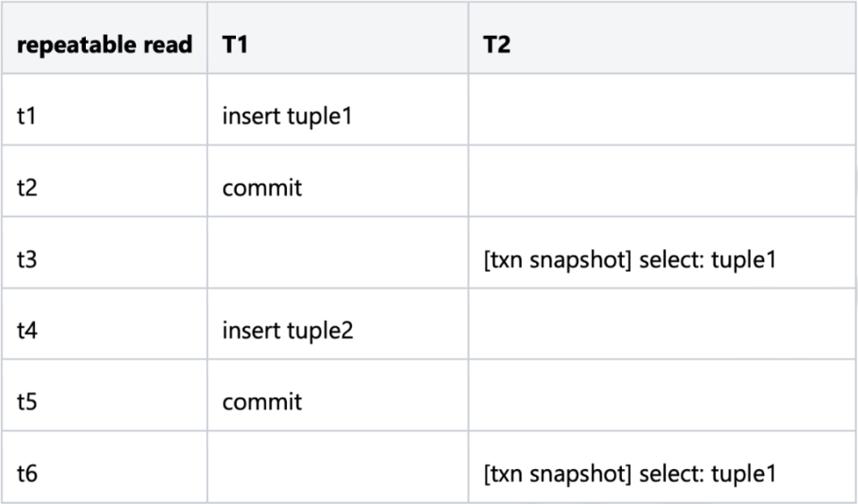Select the T1 column header
This screenshot has width=858, height=504.
click(235, 45)
